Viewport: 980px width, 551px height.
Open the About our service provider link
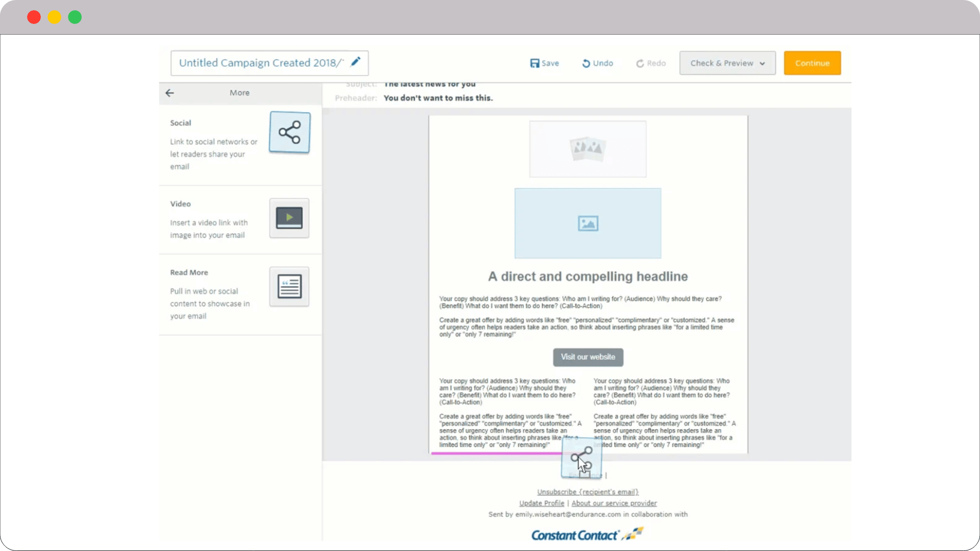click(615, 503)
